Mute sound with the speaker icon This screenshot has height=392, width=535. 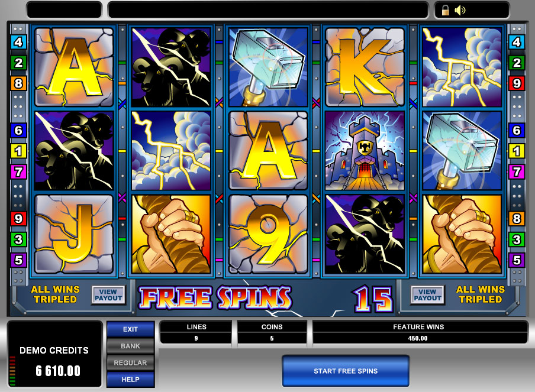pyautogui.click(x=460, y=11)
